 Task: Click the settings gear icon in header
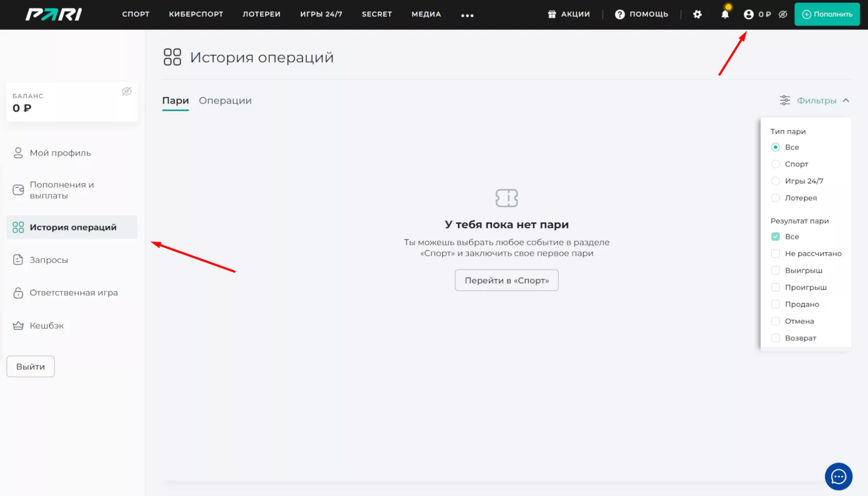click(x=697, y=14)
